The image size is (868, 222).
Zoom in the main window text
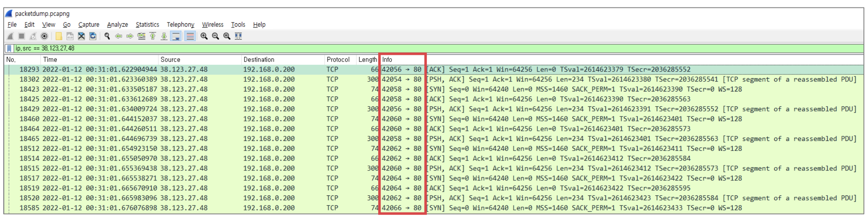tap(204, 36)
